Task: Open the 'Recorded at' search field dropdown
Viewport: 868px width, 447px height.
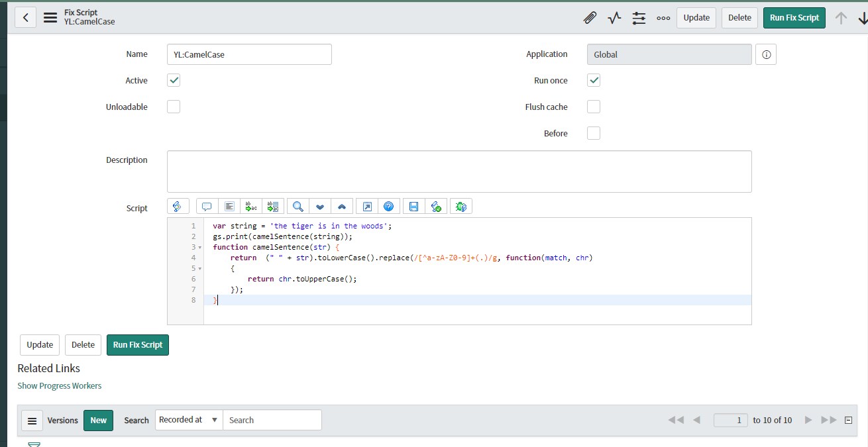Action: point(189,420)
